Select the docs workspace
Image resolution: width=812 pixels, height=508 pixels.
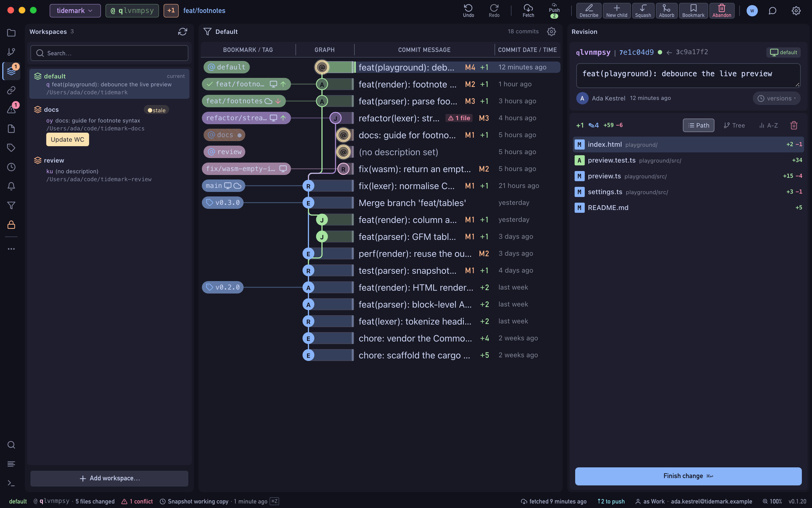tap(109, 126)
